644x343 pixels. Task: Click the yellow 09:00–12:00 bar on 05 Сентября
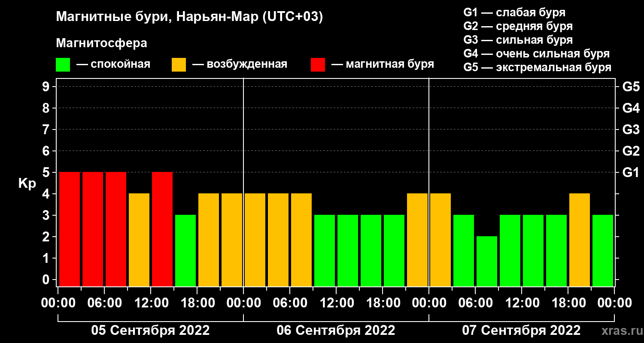coord(139,240)
